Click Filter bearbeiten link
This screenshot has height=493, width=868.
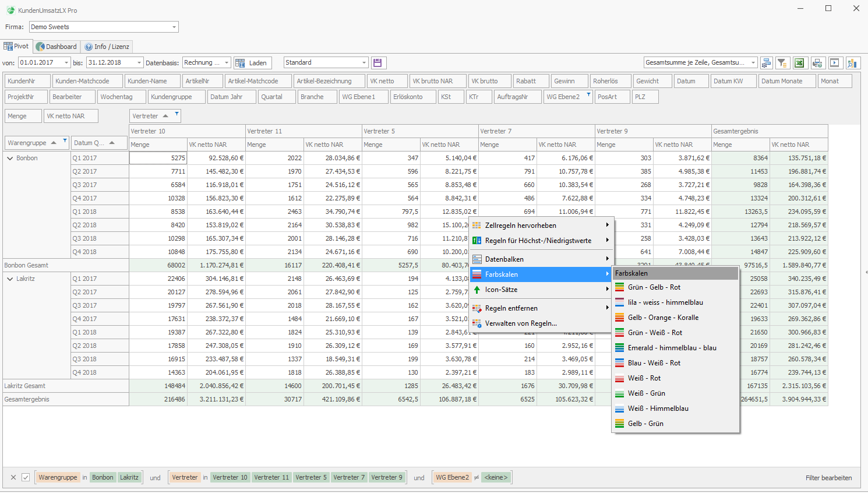click(828, 478)
